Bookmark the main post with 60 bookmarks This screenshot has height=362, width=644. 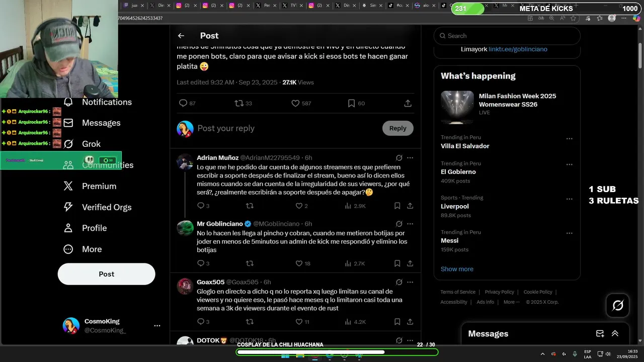click(356, 103)
